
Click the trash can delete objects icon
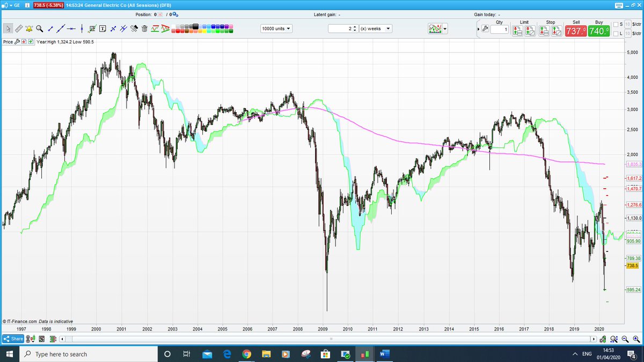pyautogui.click(x=144, y=28)
